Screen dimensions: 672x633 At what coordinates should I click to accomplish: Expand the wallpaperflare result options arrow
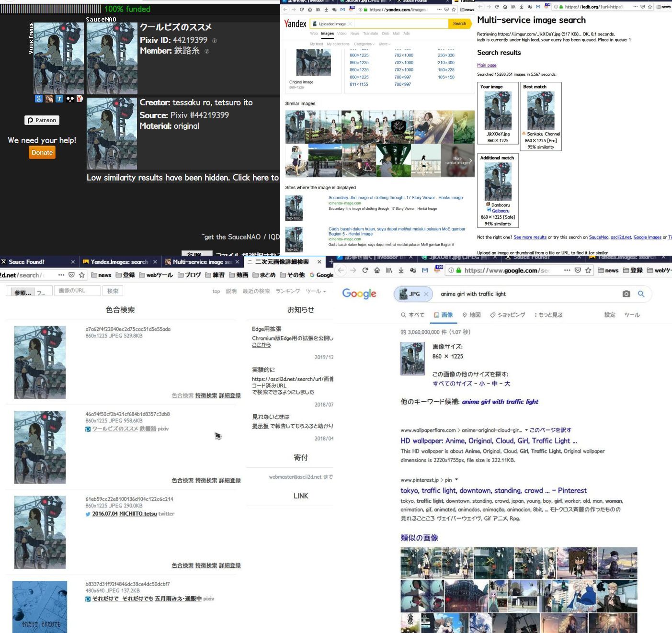click(x=526, y=430)
